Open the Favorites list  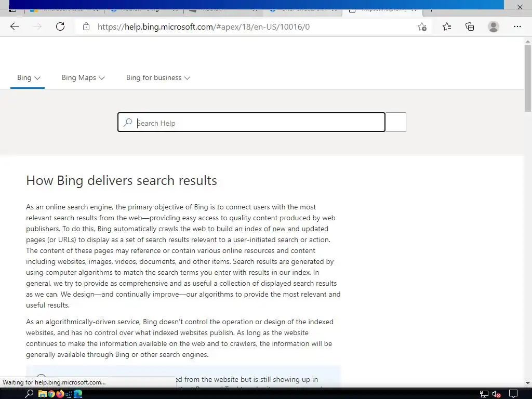click(447, 26)
